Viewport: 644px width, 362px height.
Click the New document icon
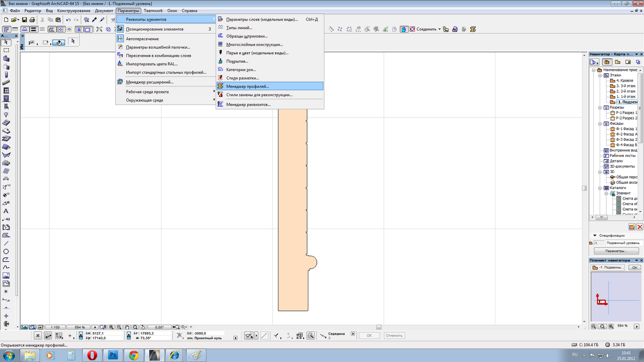[x=6, y=20]
